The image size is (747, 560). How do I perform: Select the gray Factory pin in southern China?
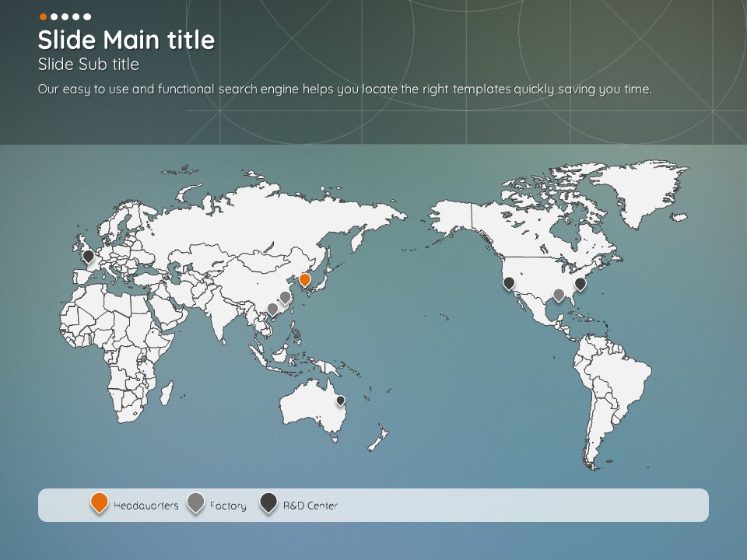(272, 309)
